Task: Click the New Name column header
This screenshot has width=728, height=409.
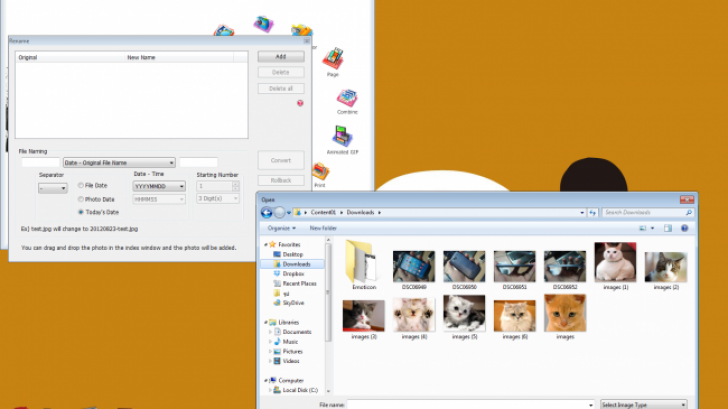Action: coord(179,58)
